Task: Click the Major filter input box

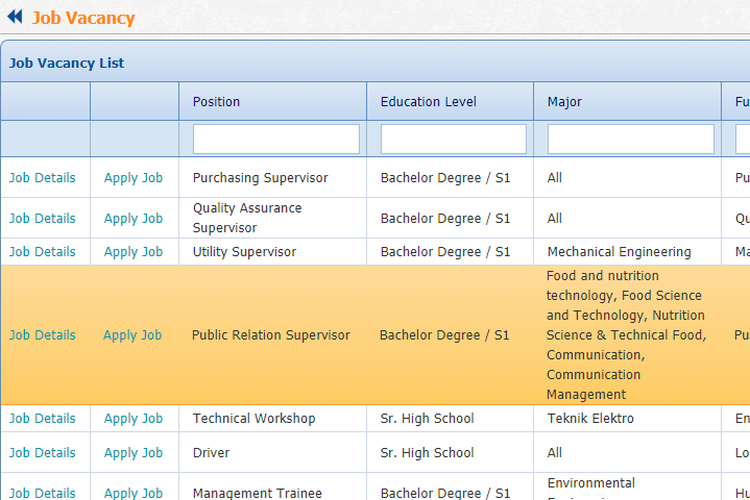Action: click(x=630, y=139)
